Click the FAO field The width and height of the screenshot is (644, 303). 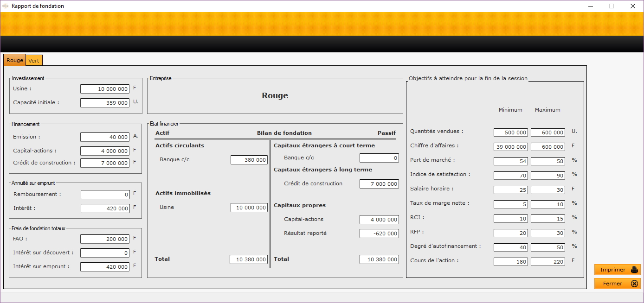[105, 239]
